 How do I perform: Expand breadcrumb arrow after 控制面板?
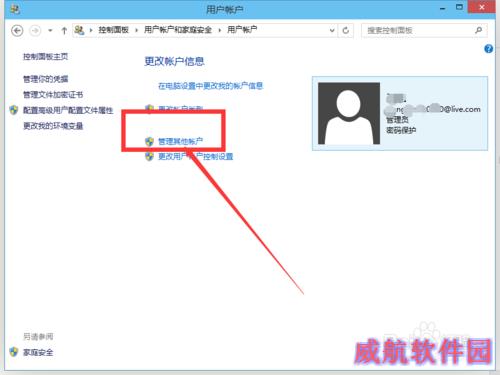coord(136,30)
